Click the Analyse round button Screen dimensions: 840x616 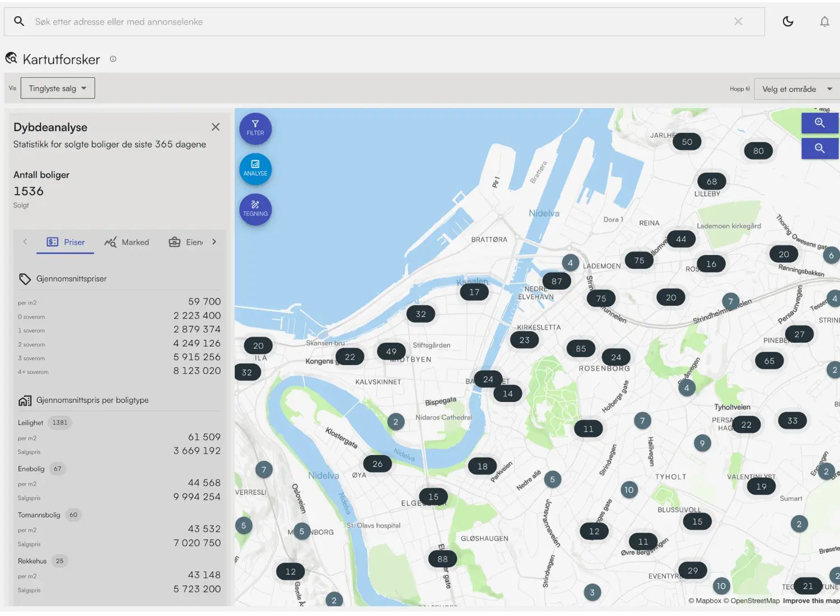click(255, 169)
